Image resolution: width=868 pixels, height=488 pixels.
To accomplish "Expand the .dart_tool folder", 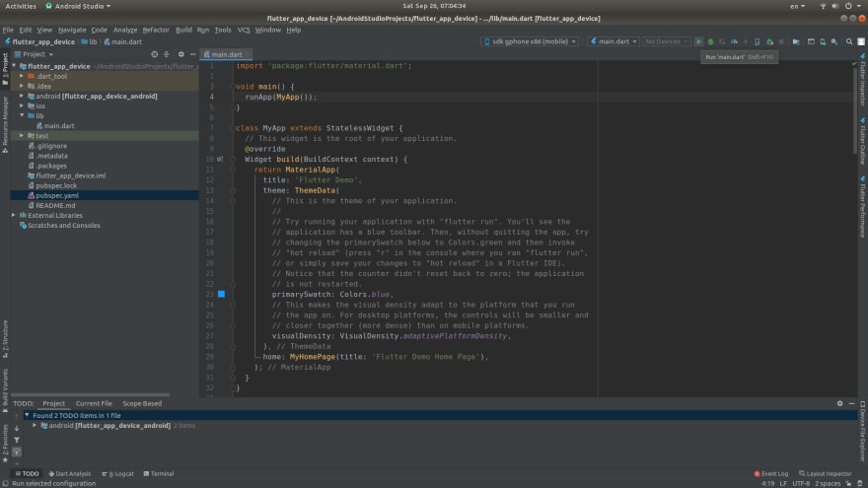I will point(22,76).
